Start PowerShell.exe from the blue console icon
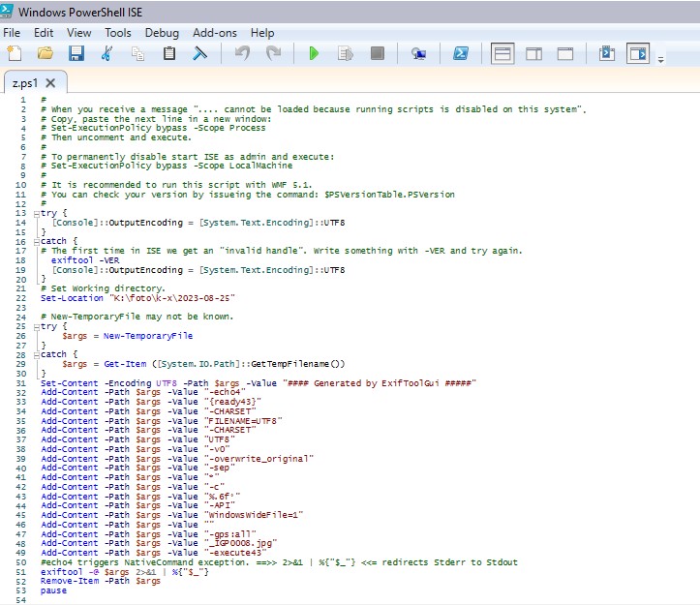Screen dimensions: 700x605 (461, 53)
